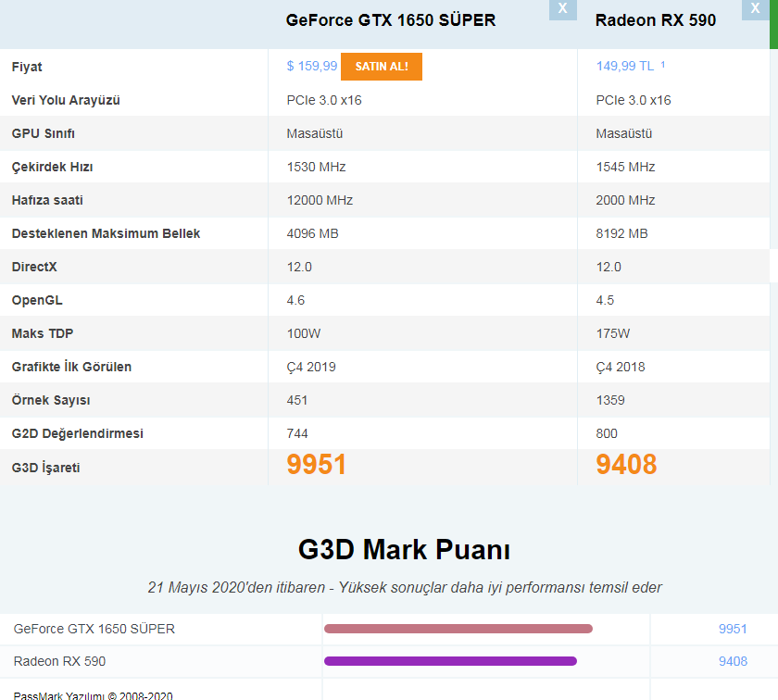The height and width of the screenshot is (700, 778).
Task: Click the large orange 9408 G3D score
Action: point(626,465)
